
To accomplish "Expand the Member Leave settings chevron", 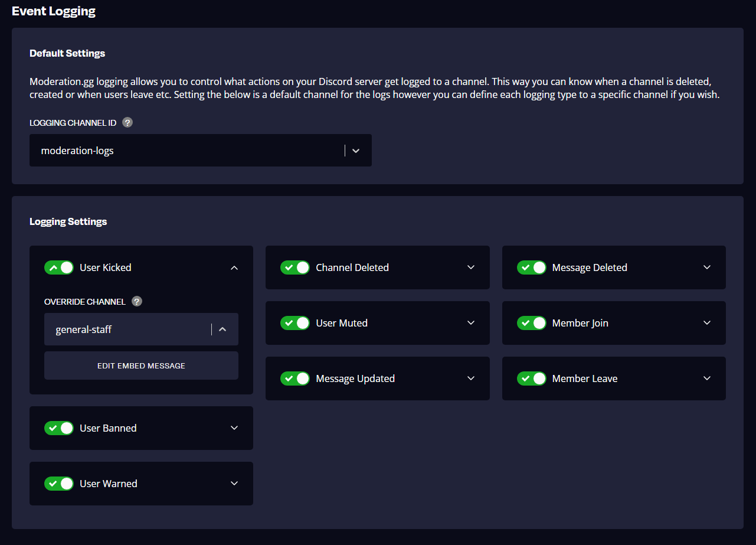I will (x=707, y=378).
